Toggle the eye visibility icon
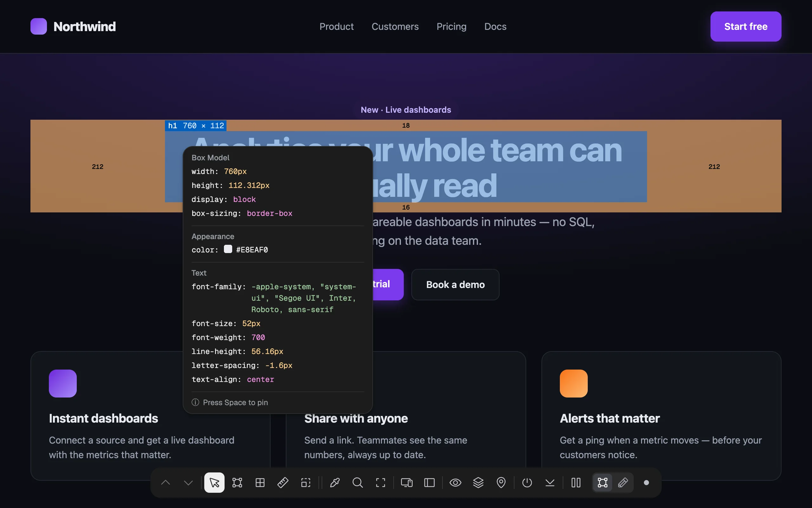The image size is (812, 508). 455,483
